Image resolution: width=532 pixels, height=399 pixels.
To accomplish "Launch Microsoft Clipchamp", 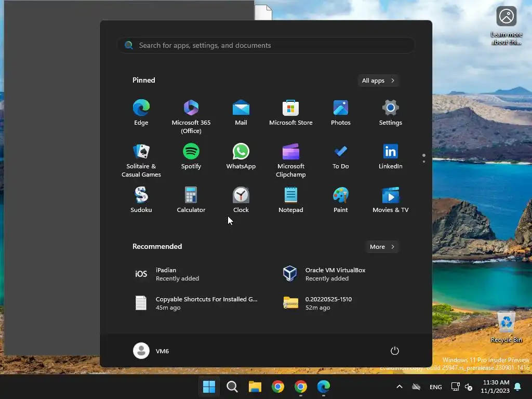I will (x=291, y=160).
